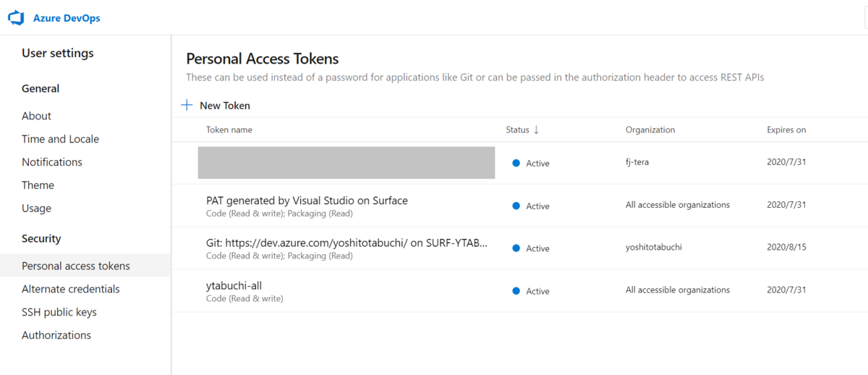Open the Theme settings page
The height and width of the screenshot is (375, 868).
coord(38,185)
